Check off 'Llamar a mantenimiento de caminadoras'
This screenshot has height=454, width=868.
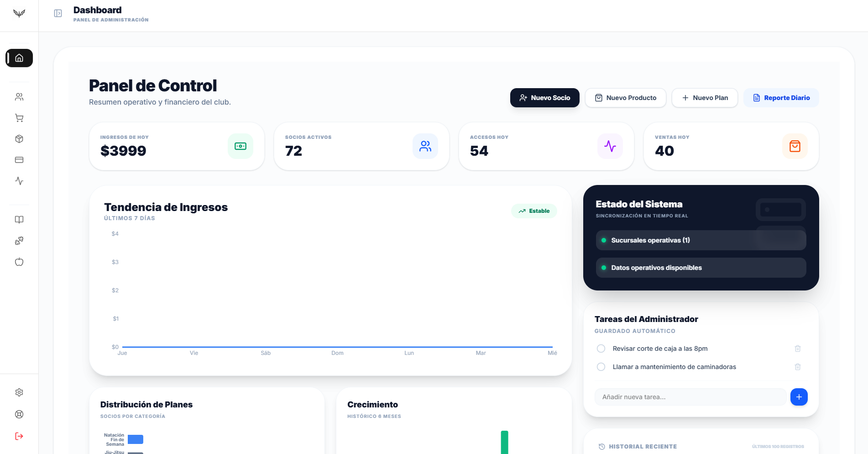coord(601,367)
